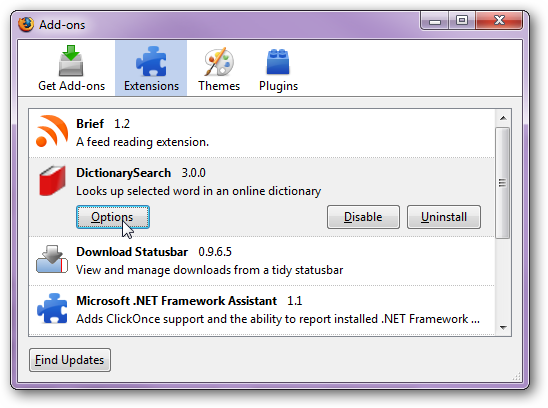The image size is (548, 408).
Task: Click the DictionarySearch red book icon
Action: click(x=52, y=180)
